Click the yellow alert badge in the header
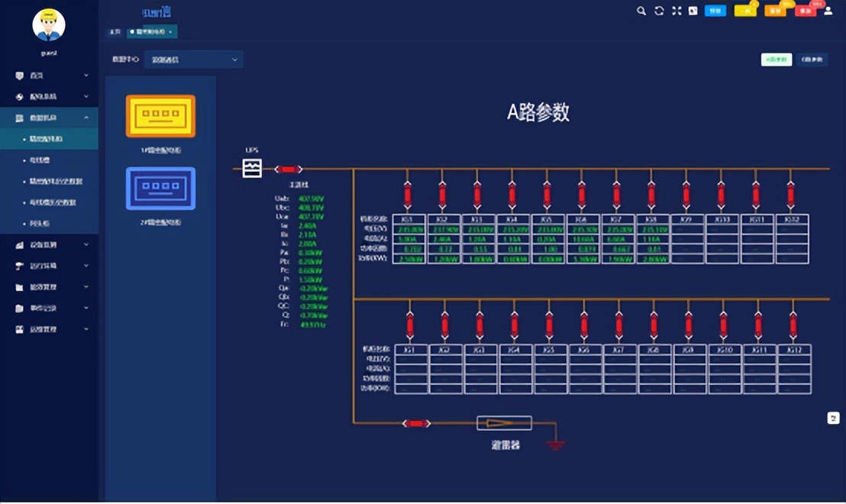Image resolution: width=846 pixels, height=504 pixels. (744, 11)
